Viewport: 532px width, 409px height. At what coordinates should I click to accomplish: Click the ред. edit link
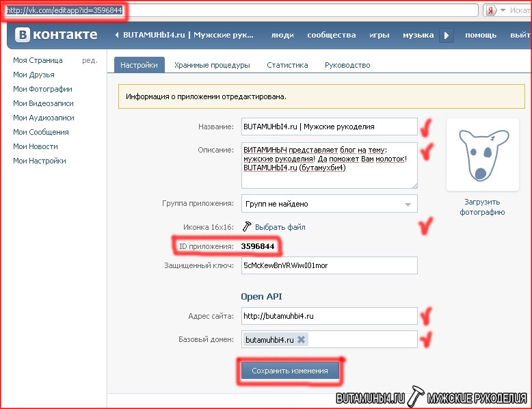click(90, 60)
